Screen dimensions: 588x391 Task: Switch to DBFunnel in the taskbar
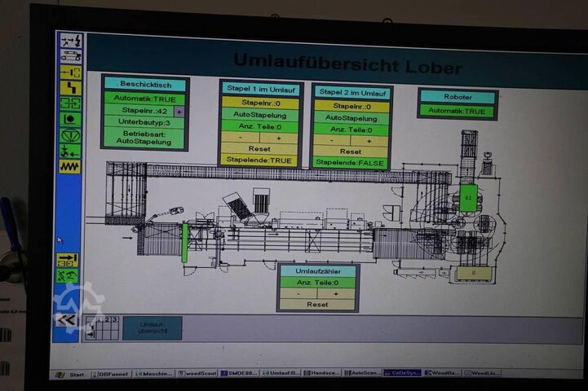(x=110, y=374)
